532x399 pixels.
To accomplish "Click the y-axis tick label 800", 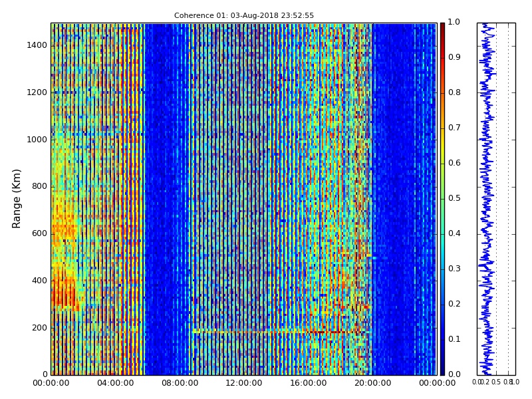I will [39, 186].
